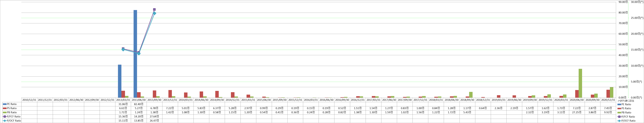Click the PS value 6.61倍 for 2013/03/31
The image size is (644, 123).
click(123, 108)
